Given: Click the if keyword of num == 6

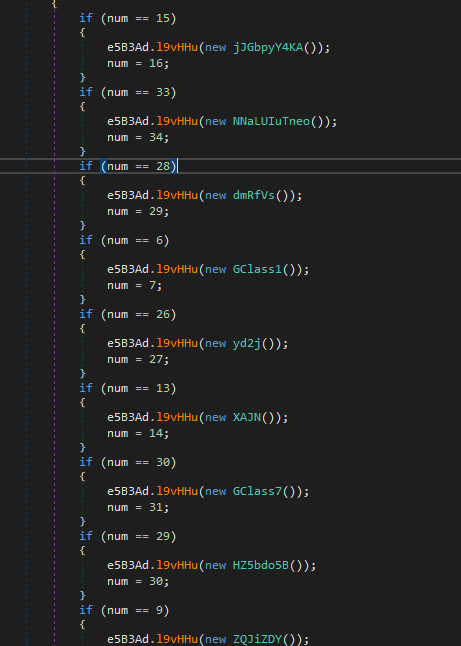Looking at the screenshot, I should tap(86, 240).
